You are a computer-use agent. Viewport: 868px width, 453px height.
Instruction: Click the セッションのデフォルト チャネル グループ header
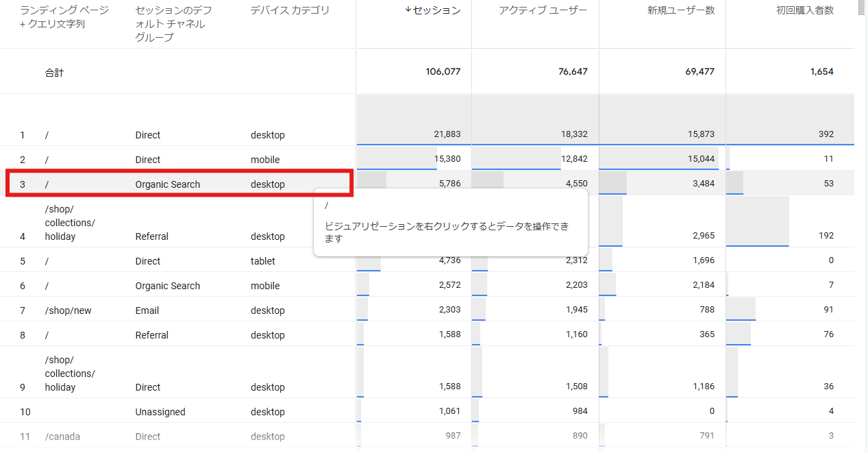(173, 24)
